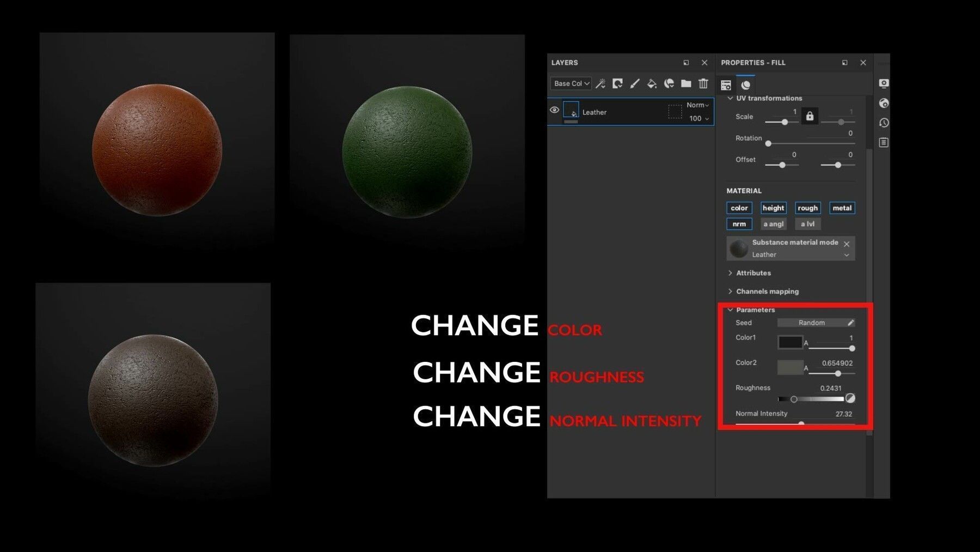
Task: Select the Leather layer name
Action: point(594,112)
